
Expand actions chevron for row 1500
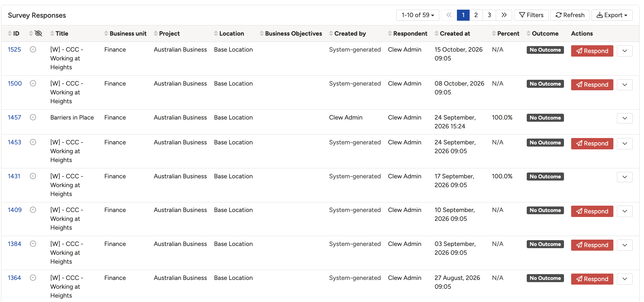[625, 85]
